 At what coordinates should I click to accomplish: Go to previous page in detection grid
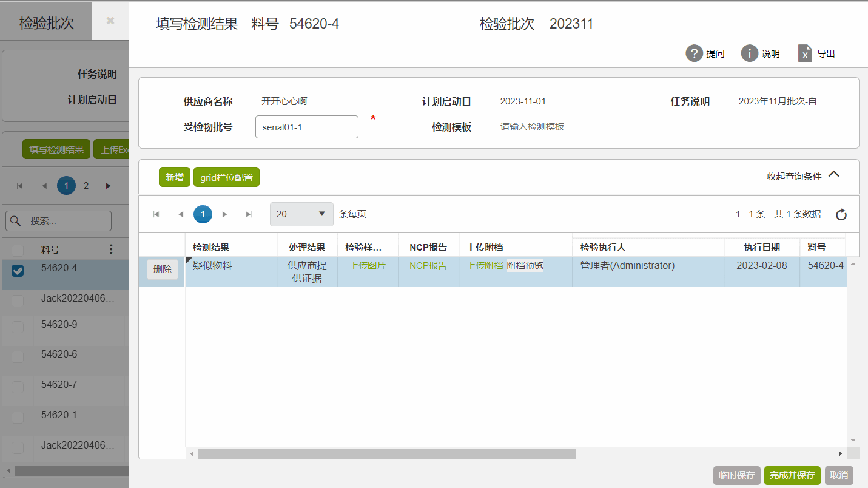181,214
